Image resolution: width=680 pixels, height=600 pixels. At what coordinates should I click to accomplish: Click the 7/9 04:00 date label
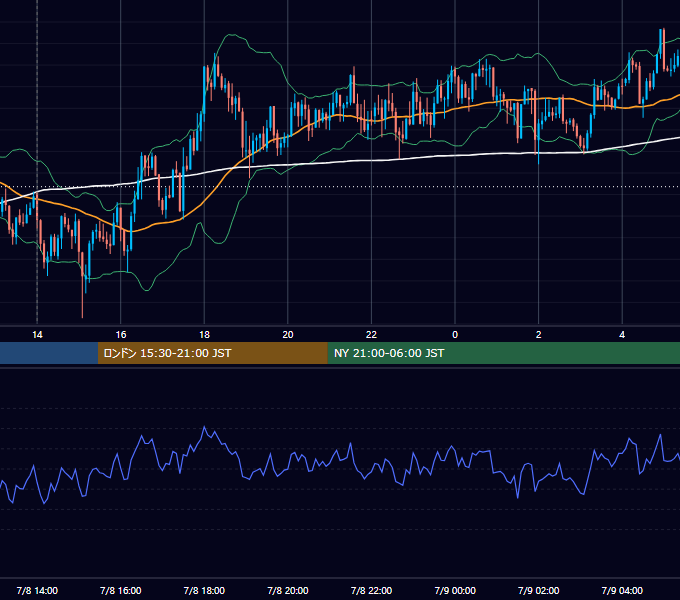[622, 590]
